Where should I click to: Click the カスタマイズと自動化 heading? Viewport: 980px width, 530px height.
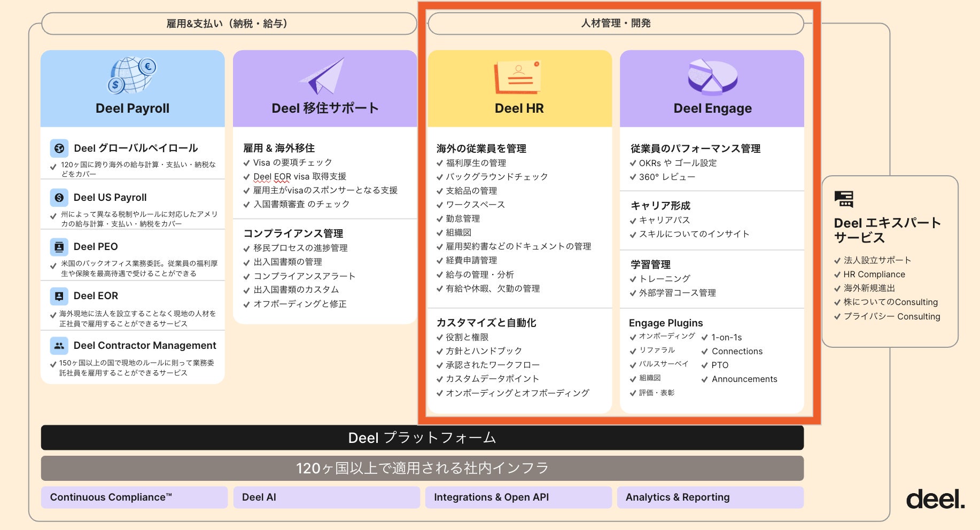pyautogui.click(x=486, y=323)
